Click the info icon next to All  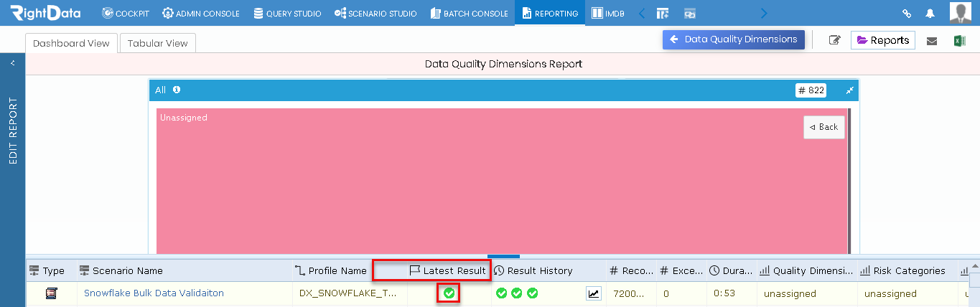pos(177,90)
